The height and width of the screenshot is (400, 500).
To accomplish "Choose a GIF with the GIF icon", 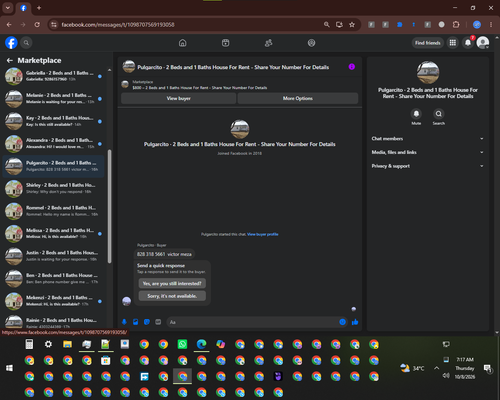I will [x=158, y=322].
